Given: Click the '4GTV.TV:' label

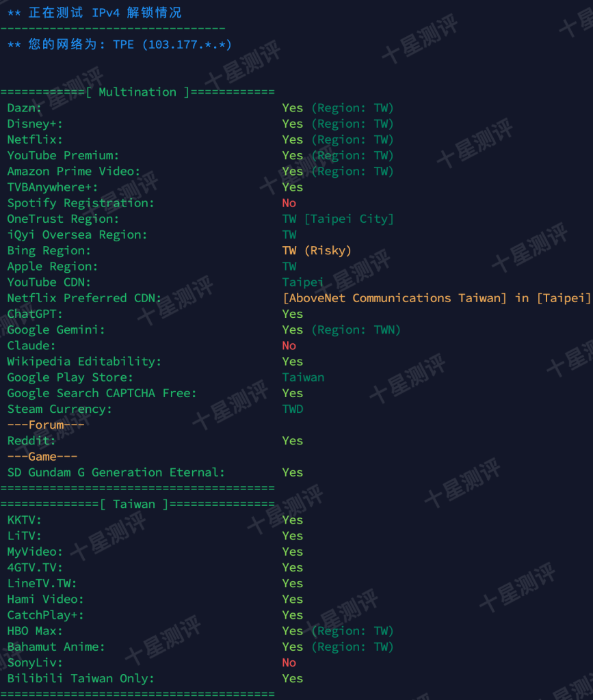Looking at the screenshot, I should coord(35,567).
